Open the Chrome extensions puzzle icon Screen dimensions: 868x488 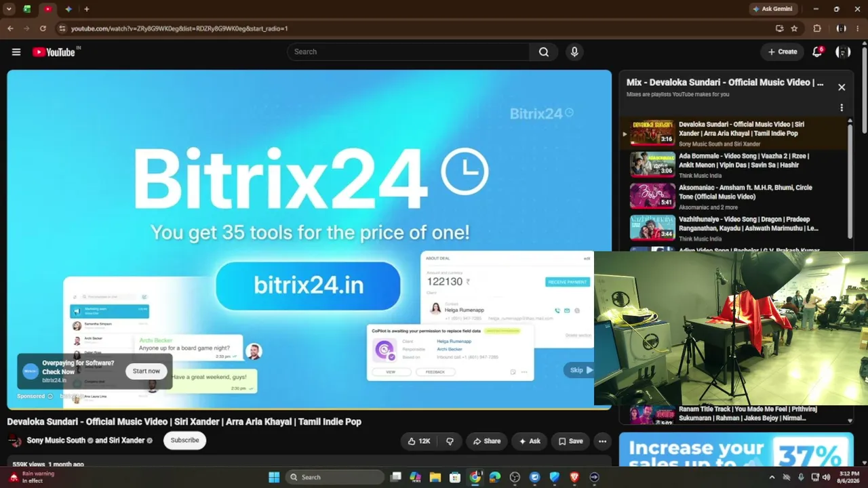(817, 28)
